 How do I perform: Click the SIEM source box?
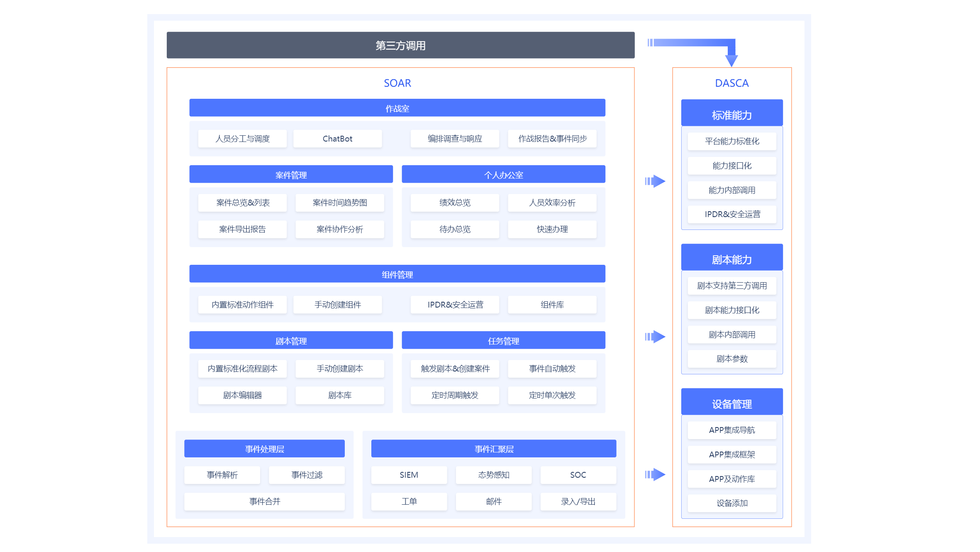(409, 475)
